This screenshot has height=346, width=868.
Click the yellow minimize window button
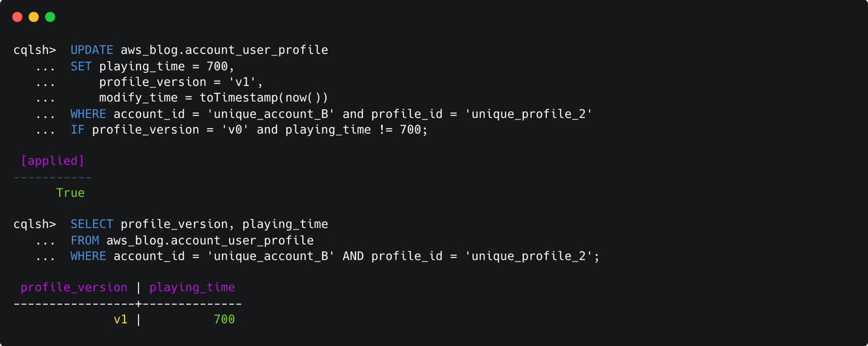coord(33,17)
